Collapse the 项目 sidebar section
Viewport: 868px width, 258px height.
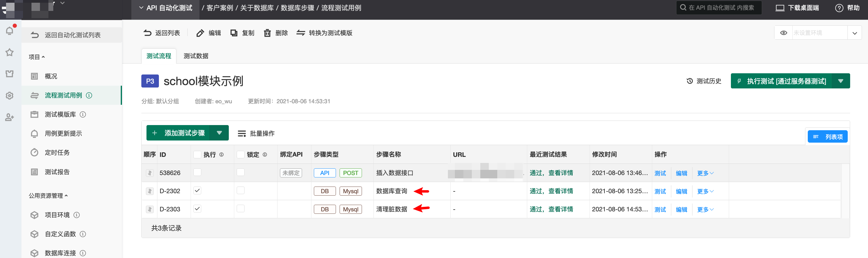click(37, 57)
